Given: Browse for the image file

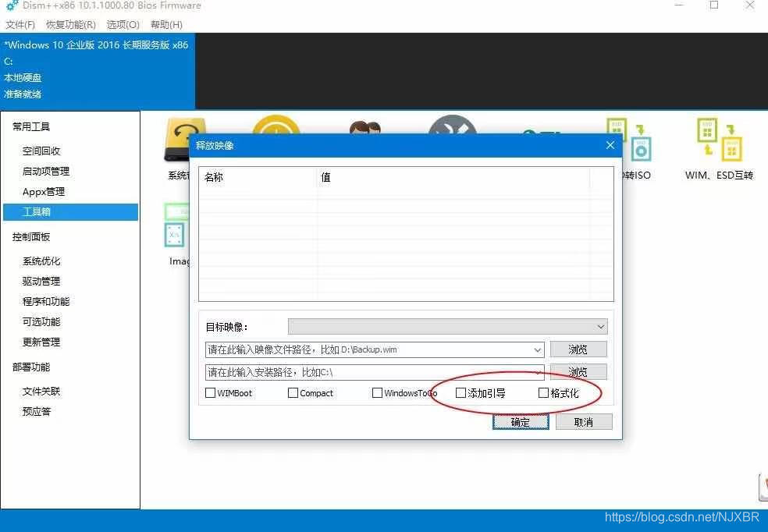Looking at the screenshot, I should click(578, 349).
